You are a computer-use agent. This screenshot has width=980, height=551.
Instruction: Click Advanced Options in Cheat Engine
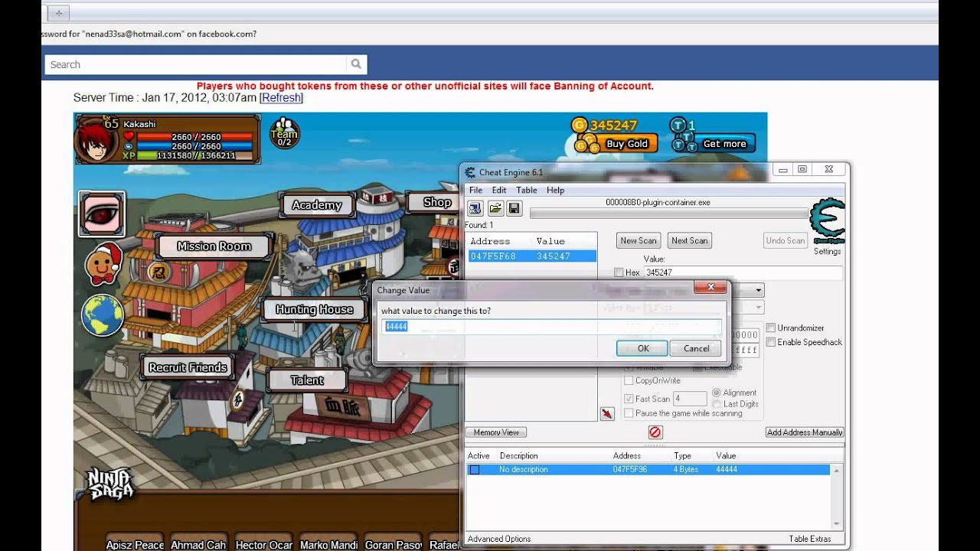coord(499,539)
